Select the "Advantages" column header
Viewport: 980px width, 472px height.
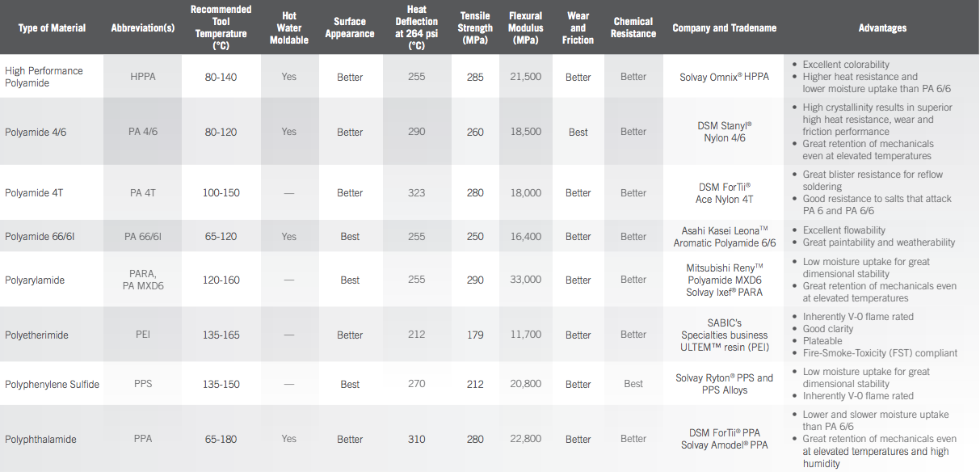882,28
